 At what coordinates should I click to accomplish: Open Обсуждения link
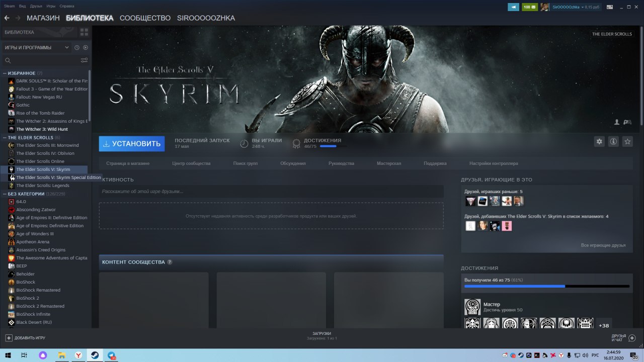pos(293,163)
